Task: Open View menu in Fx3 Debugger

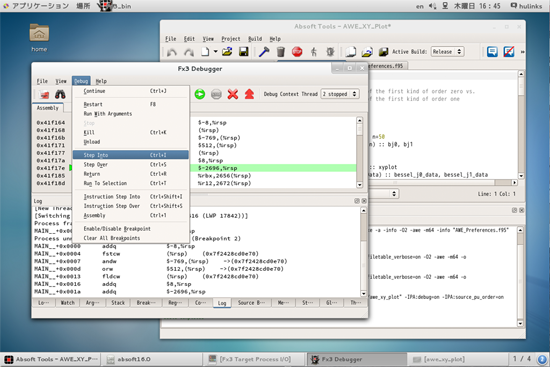Action: [x=61, y=81]
